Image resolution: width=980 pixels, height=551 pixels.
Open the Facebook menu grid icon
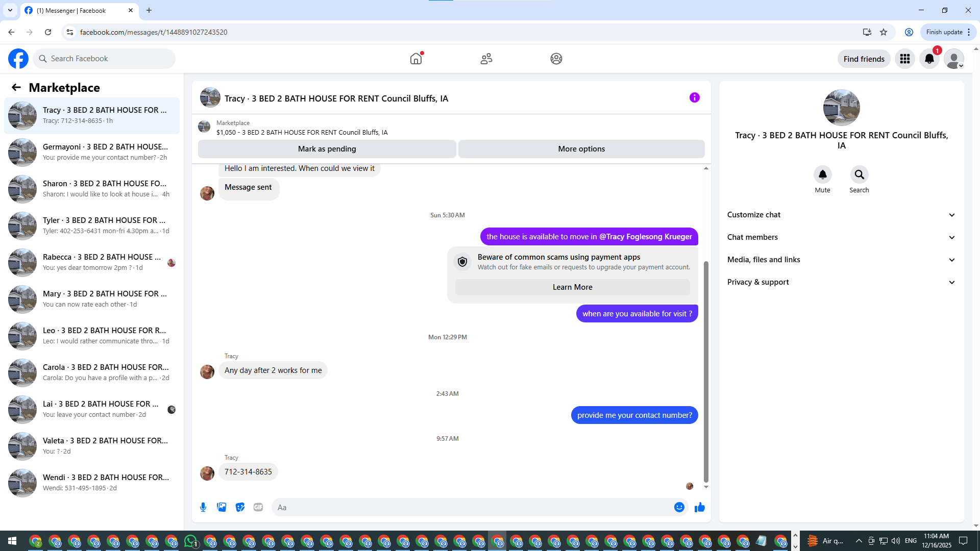pos(905,59)
